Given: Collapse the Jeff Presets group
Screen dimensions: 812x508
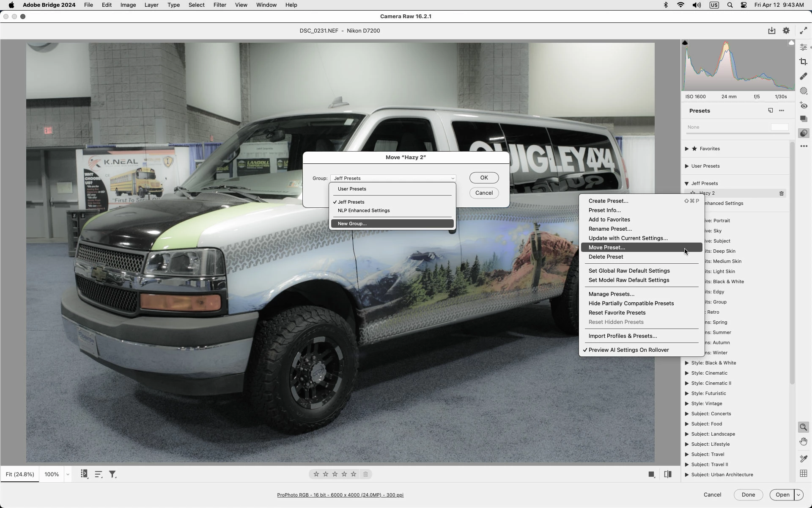Looking at the screenshot, I should [x=687, y=183].
